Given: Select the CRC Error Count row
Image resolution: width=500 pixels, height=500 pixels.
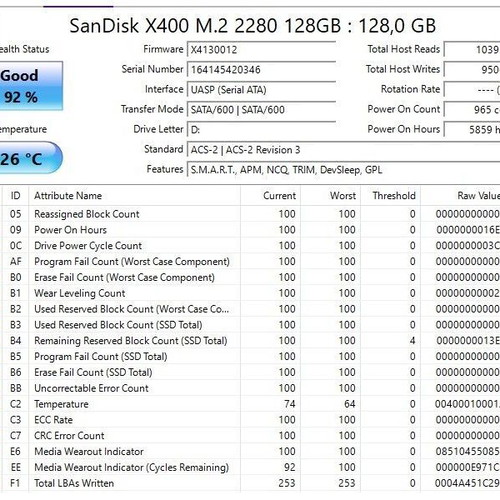Looking at the screenshot, I should tap(251, 436).
